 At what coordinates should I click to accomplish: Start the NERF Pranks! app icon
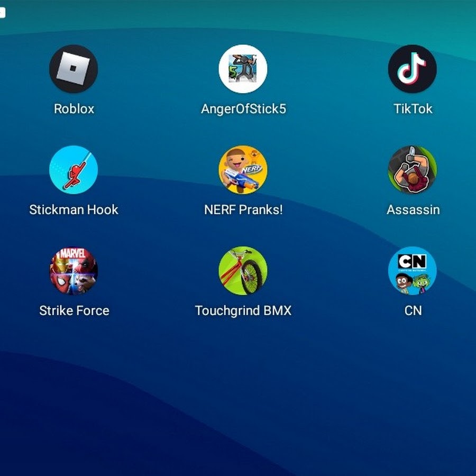tap(243, 170)
